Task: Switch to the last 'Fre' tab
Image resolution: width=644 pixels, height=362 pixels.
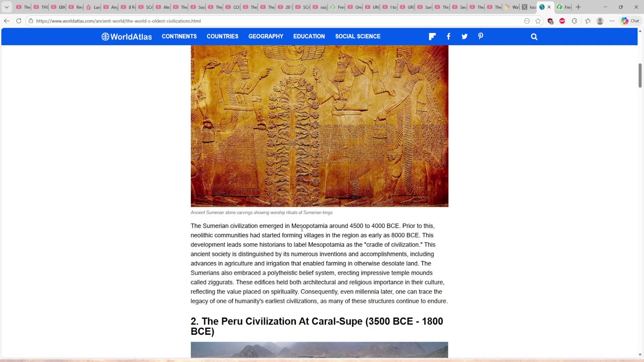Action: coord(563,7)
